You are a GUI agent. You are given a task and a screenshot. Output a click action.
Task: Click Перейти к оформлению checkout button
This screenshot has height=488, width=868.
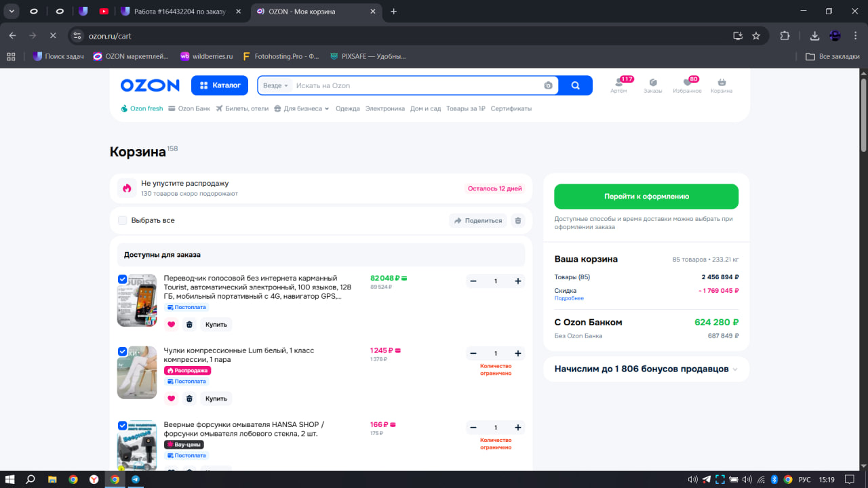pyautogui.click(x=646, y=197)
